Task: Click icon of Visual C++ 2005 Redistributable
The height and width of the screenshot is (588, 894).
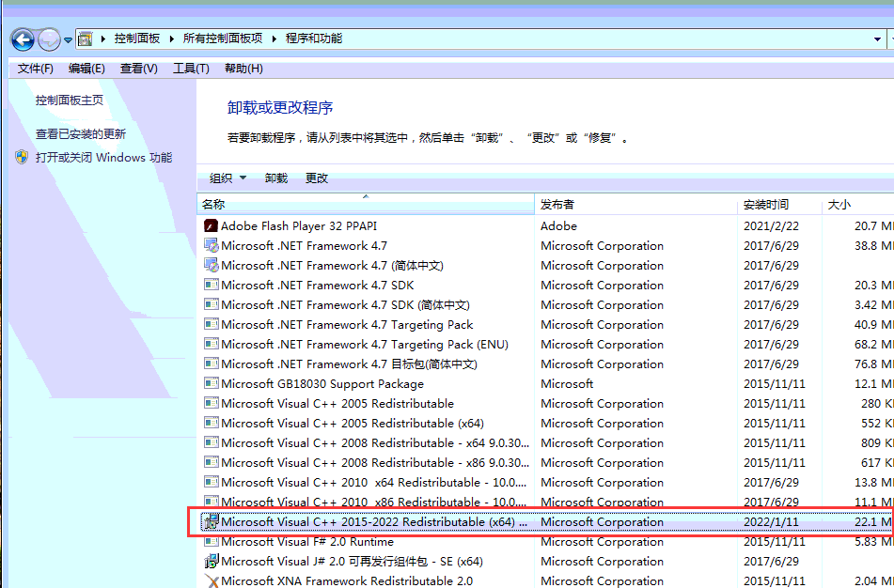Action: pyautogui.click(x=211, y=403)
